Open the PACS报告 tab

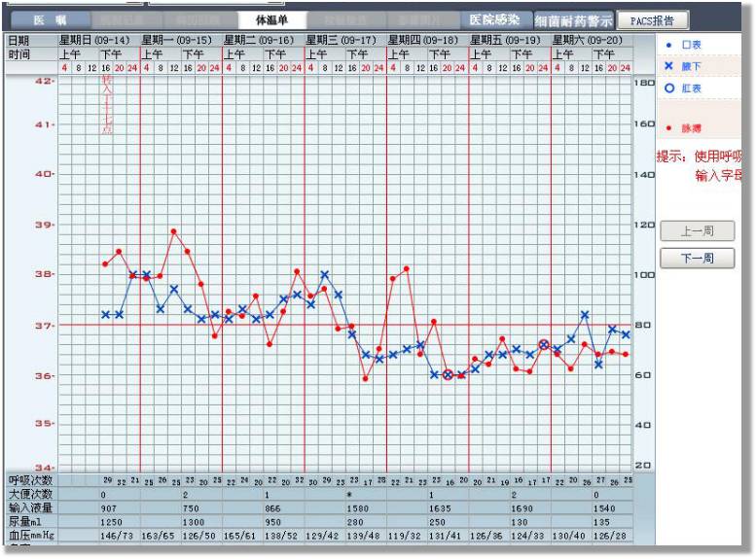click(653, 19)
